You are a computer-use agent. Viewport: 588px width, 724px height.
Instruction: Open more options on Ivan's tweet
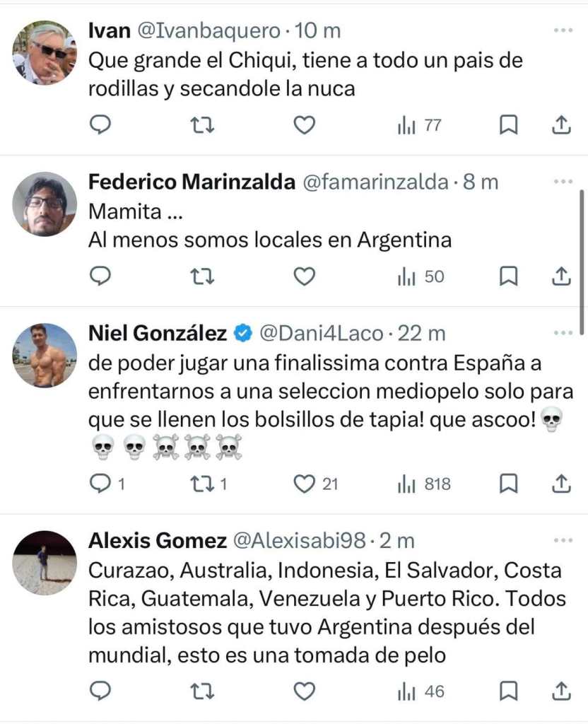(563, 30)
